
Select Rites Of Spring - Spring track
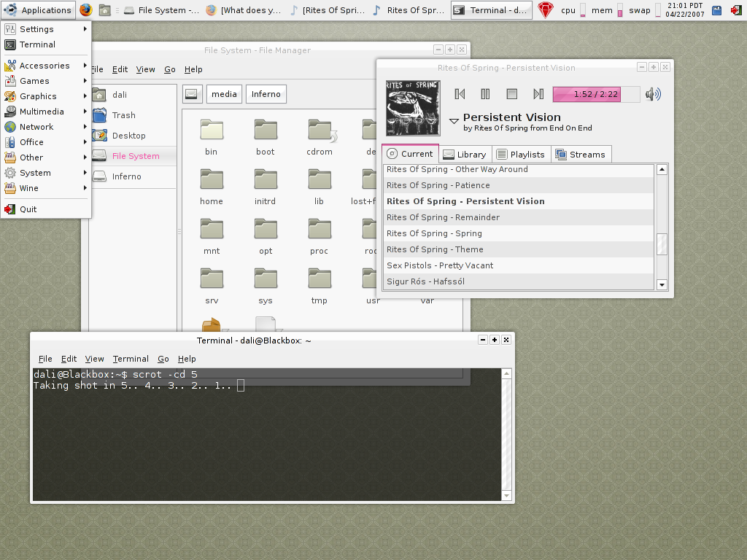[x=519, y=233]
